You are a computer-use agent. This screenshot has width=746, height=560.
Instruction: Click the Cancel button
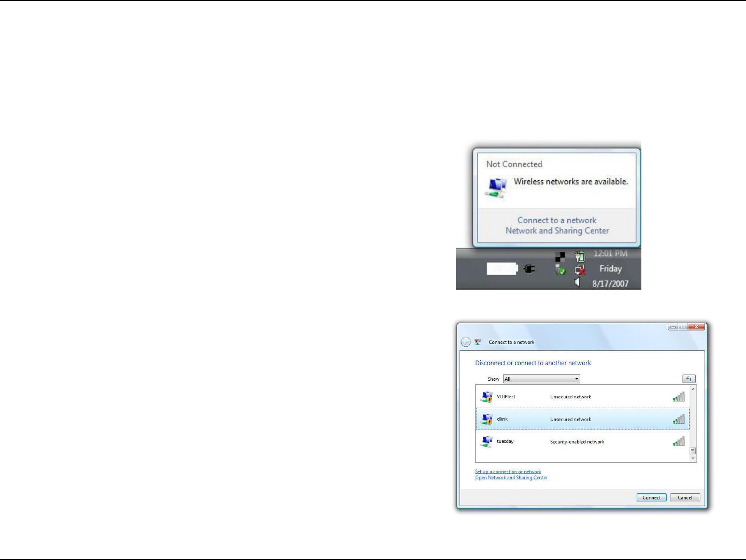click(685, 497)
